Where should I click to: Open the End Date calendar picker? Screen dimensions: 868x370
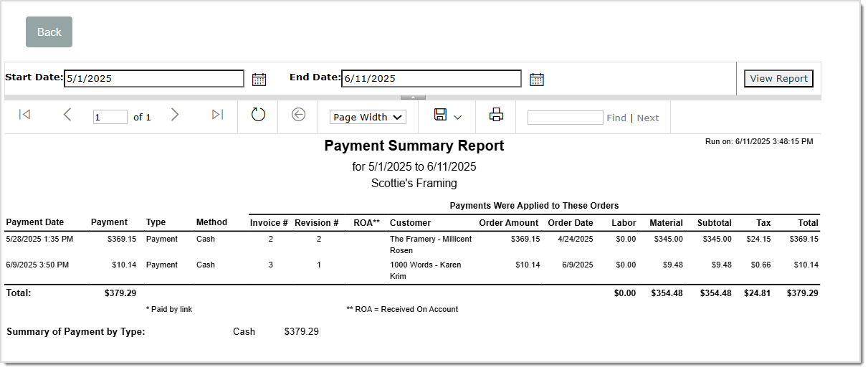(536, 80)
